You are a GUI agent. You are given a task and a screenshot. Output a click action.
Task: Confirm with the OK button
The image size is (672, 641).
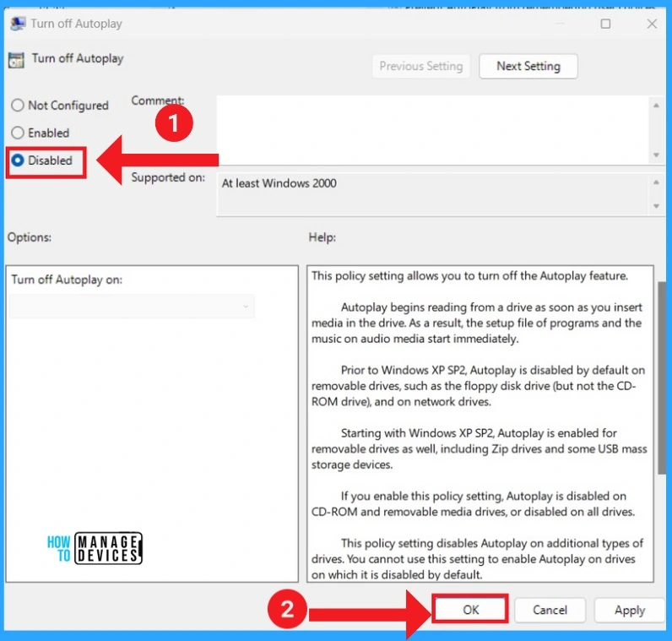click(x=470, y=609)
